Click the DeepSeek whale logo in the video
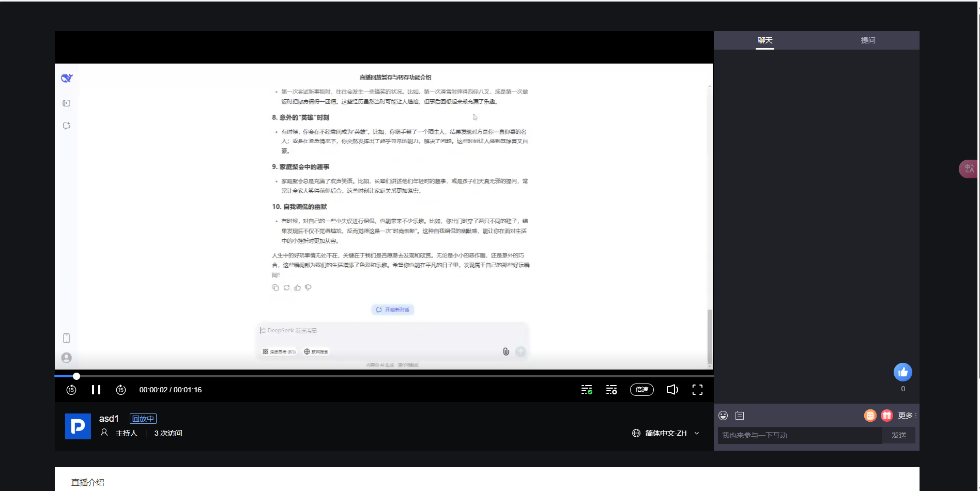 (67, 78)
